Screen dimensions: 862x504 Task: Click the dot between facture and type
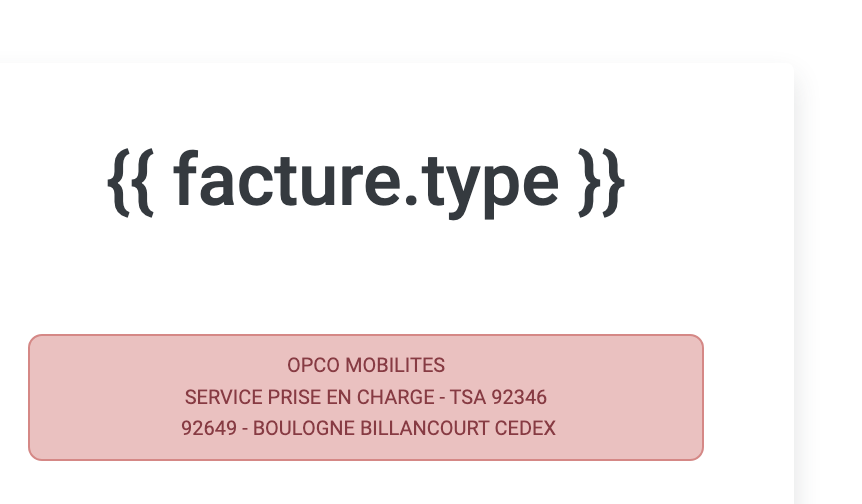tap(411, 200)
